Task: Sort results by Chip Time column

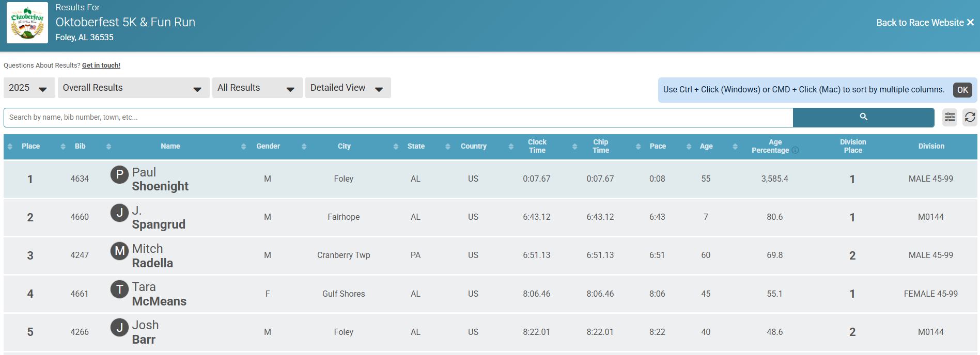Action: coord(600,146)
